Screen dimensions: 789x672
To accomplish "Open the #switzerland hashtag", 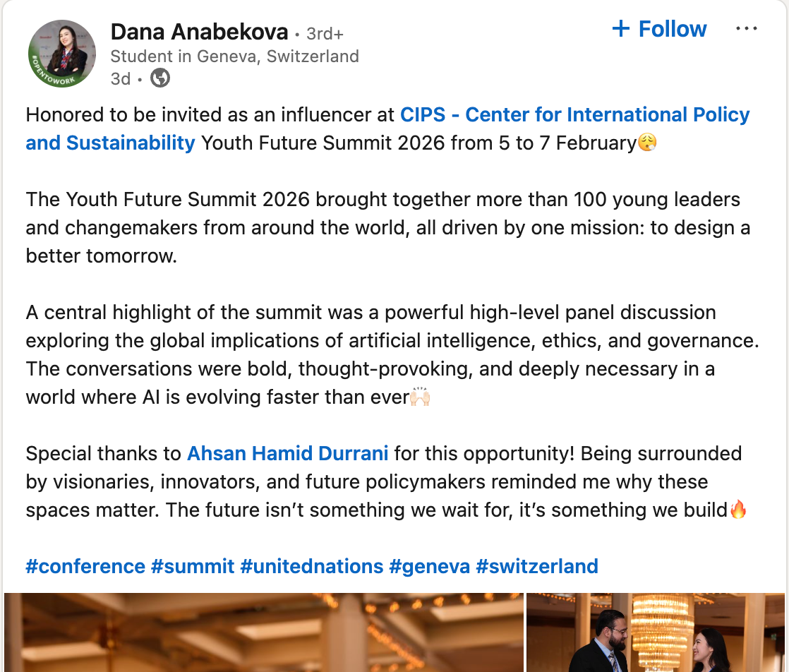I will pos(537,566).
